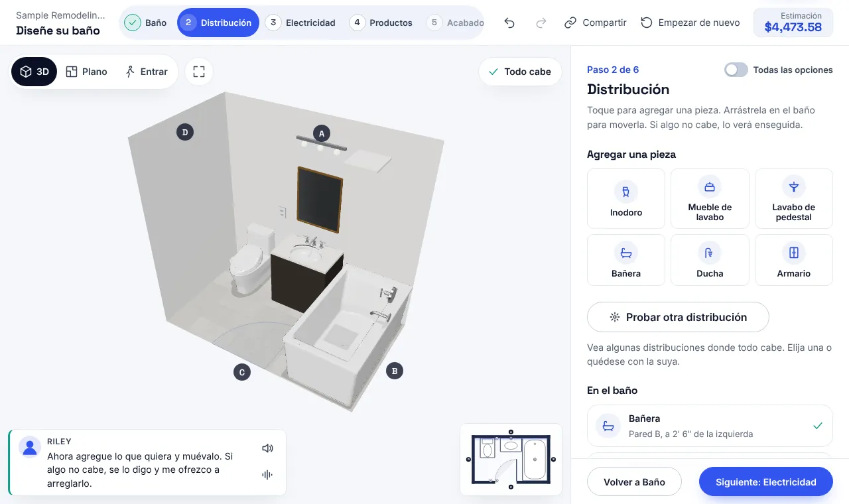The height and width of the screenshot is (504, 849).
Task: Open the floor plan minimap thumbnail
Action: coord(511,460)
